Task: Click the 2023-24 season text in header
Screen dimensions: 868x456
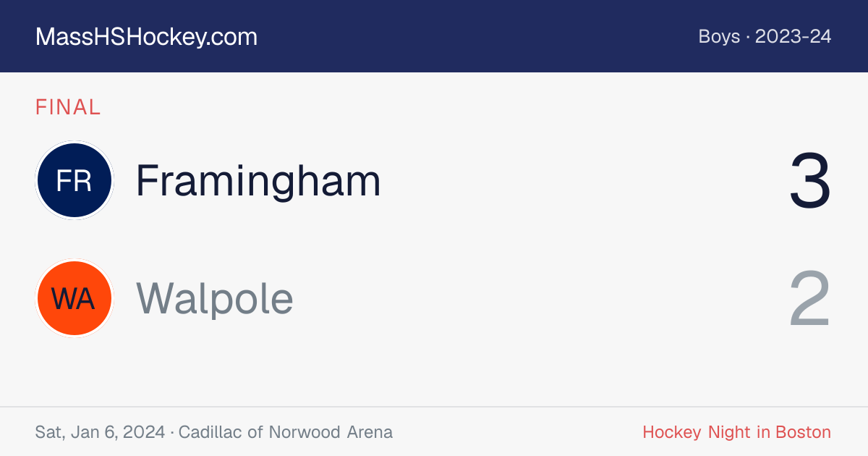Action: (793, 37)
